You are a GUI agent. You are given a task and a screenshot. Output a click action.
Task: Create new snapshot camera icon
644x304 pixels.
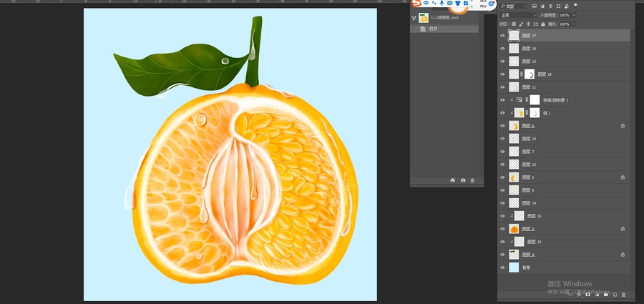point(463,180)
